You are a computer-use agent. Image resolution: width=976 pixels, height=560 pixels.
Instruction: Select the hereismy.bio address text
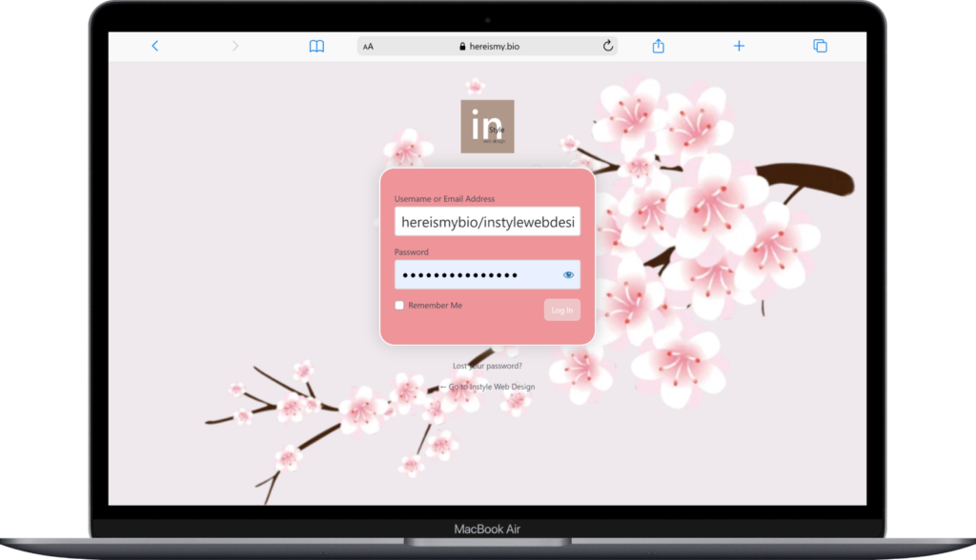pyautogui.click(x=494, y=46)
